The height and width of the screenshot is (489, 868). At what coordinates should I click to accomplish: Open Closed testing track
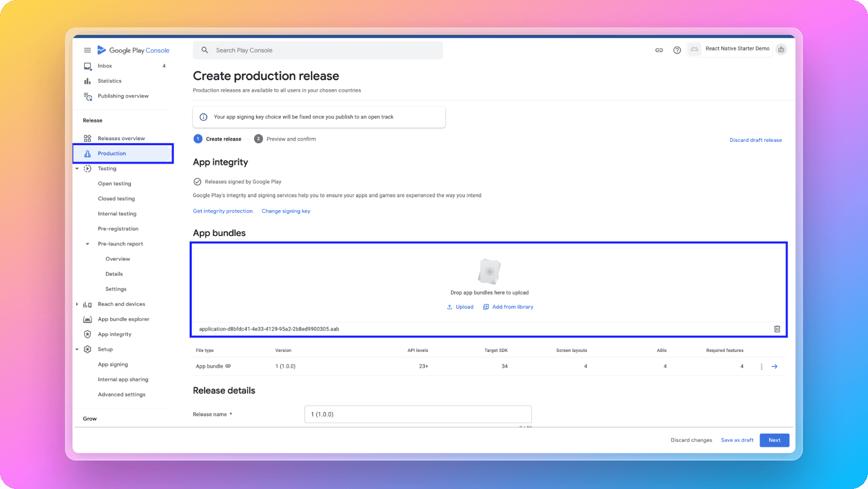pyautogui.click(x=116, y=199)
